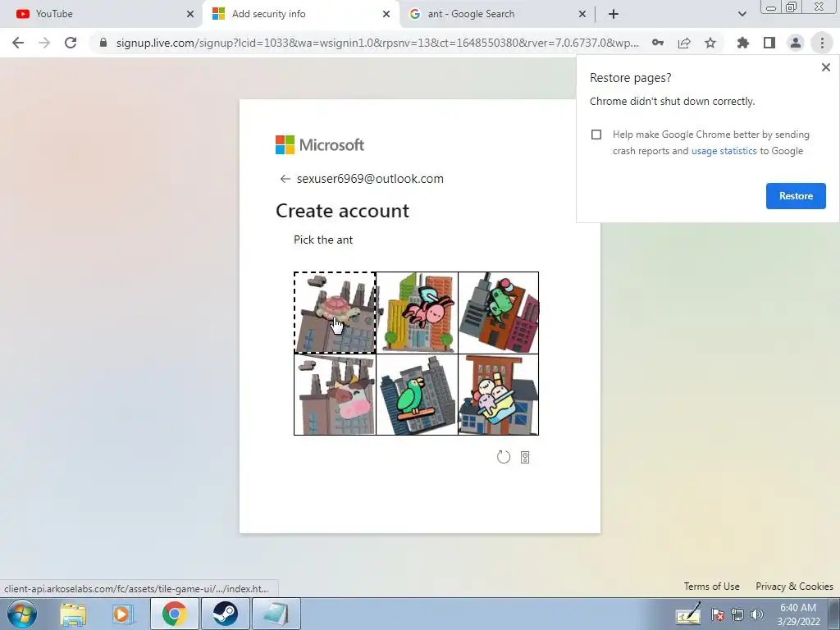Image resolution: width=840 pixels, height=630 pixels.
Task: Restart the puzzle with the circular arrow
Action: pos(503,457)
